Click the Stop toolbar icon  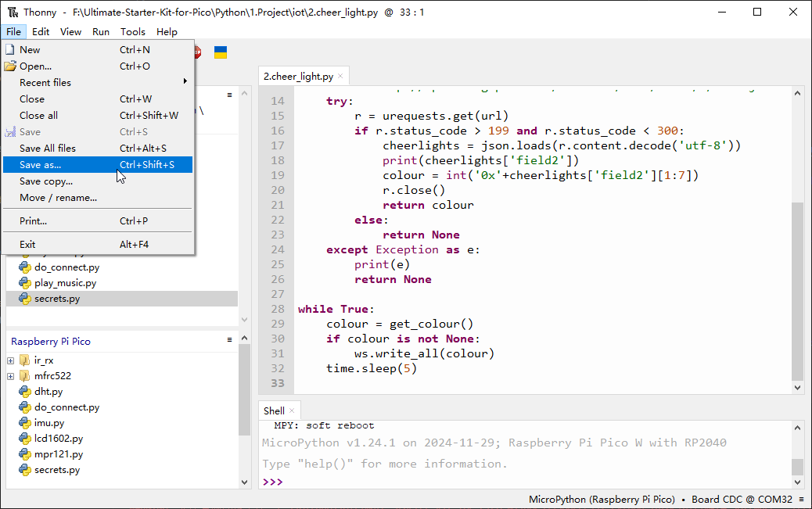198,52
